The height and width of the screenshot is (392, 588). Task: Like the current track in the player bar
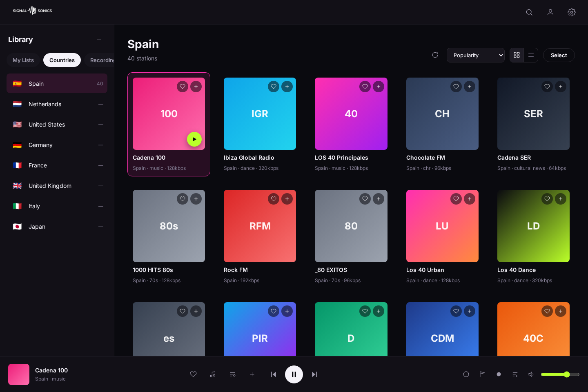point(194,374)
